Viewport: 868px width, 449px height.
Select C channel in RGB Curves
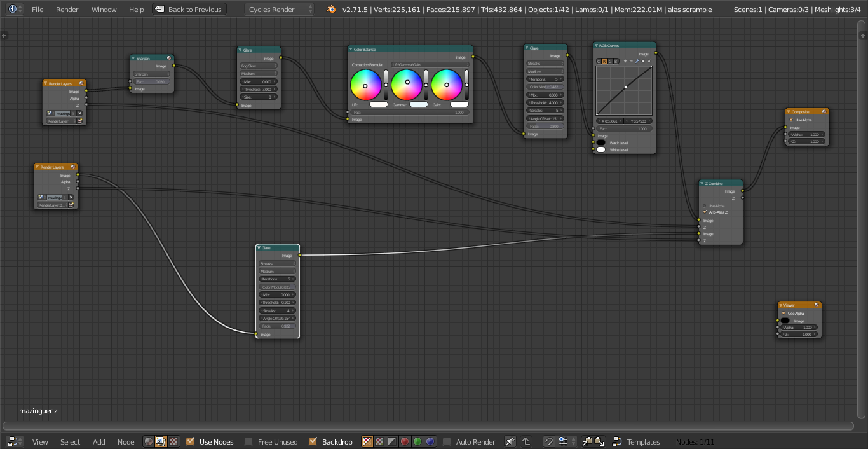pyautogui.click(x=599, y=61)
